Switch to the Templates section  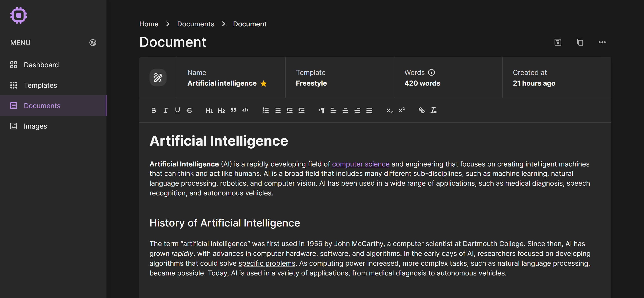pos(40,85)
